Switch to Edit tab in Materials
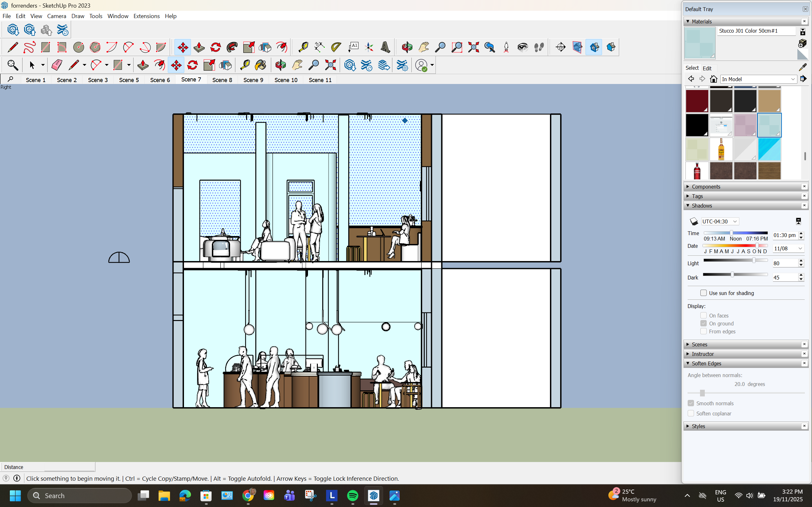812x507 pixels. pos(707,68)
